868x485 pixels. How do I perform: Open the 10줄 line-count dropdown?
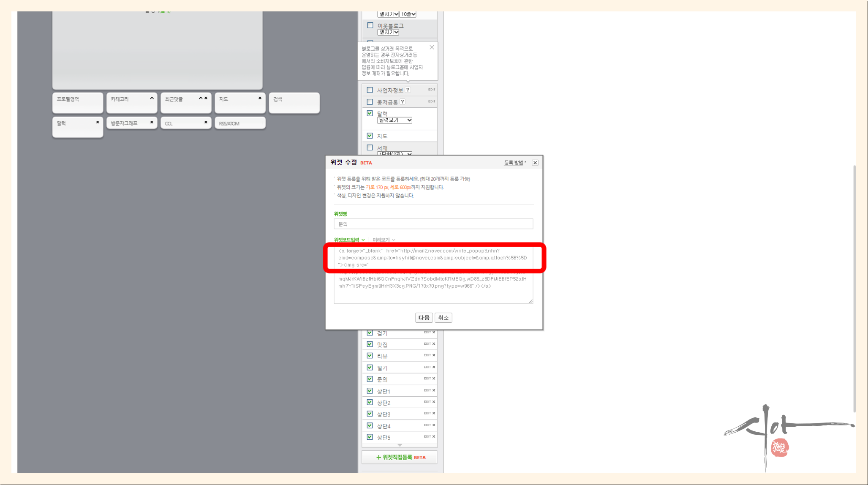click(408, 14)
